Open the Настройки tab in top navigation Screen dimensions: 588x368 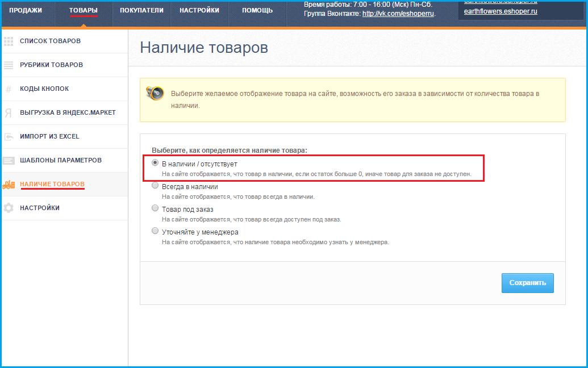click(199, 10)
